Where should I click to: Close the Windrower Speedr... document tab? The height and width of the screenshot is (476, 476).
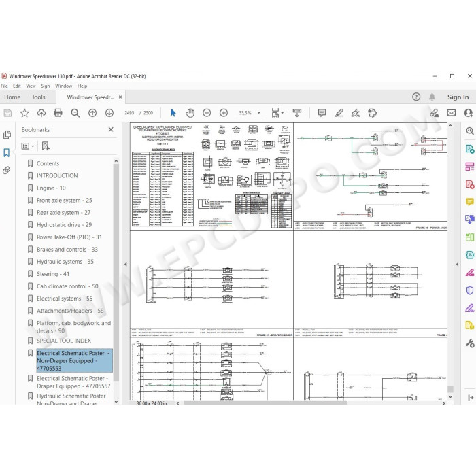[120, 97]
